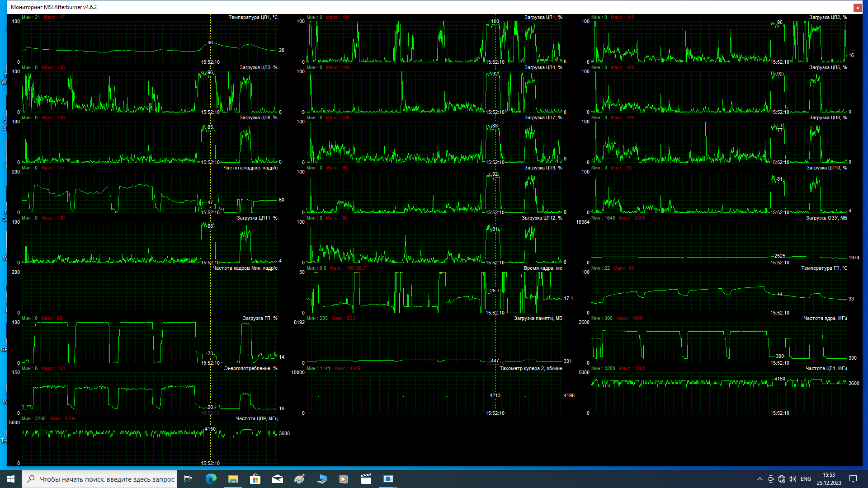
Task: Click the GPU usage graph panel
Action: pyautogui.click(x=149, y=342)
